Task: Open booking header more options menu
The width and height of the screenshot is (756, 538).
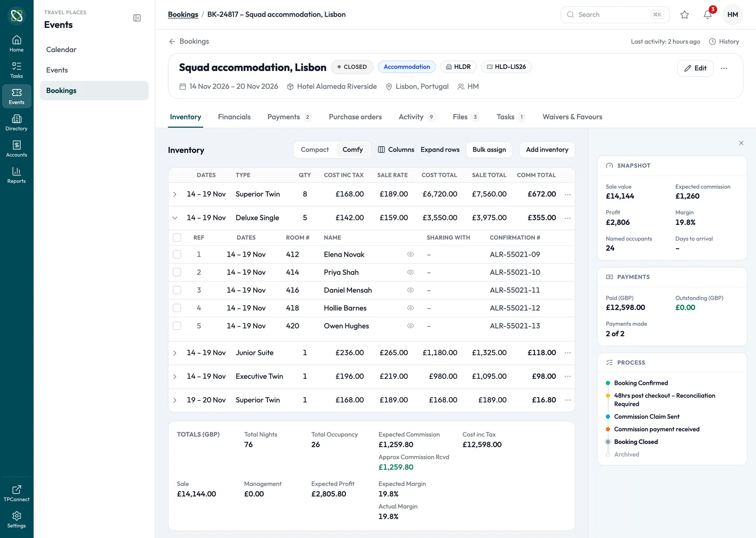Action: click(x=724, y=69)
